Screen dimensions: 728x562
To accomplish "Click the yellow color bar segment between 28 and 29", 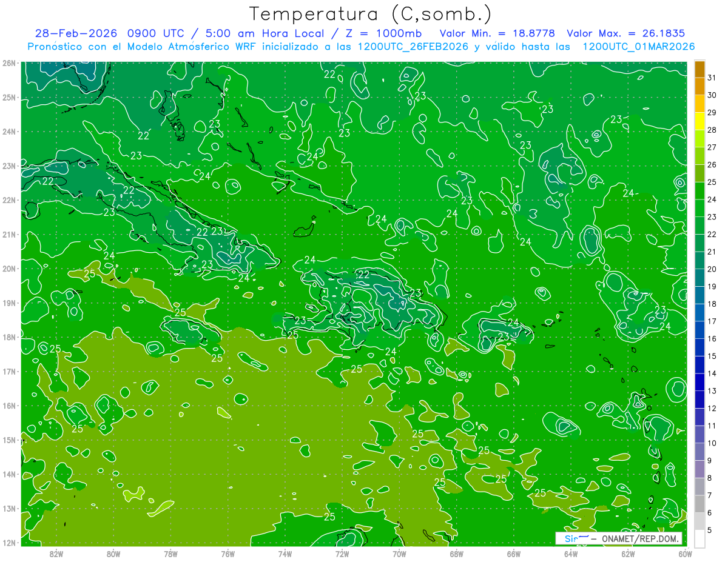I will click(x=699, y=122).
